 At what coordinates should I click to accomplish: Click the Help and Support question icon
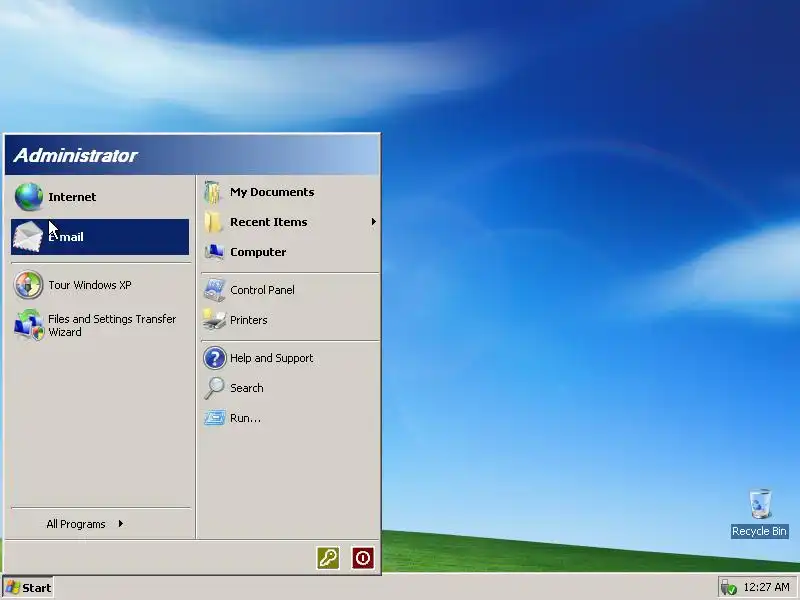[x=214, y=358]
